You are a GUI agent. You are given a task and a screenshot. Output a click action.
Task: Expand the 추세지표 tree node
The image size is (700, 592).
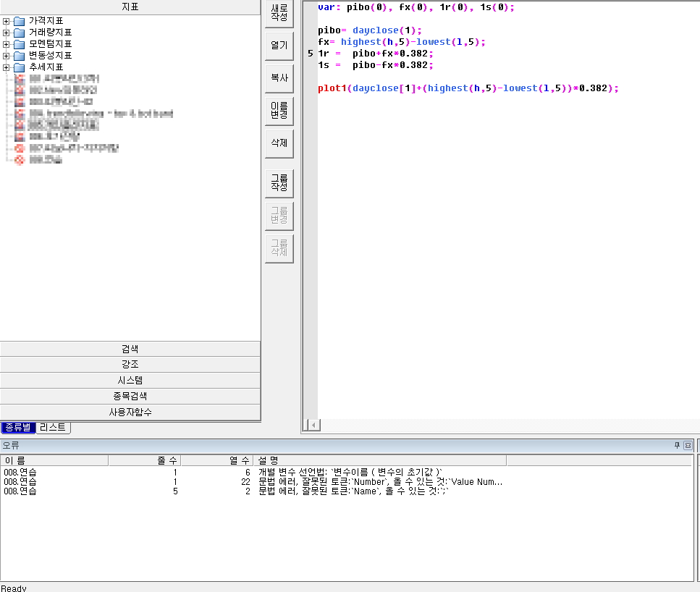point(7,67)
